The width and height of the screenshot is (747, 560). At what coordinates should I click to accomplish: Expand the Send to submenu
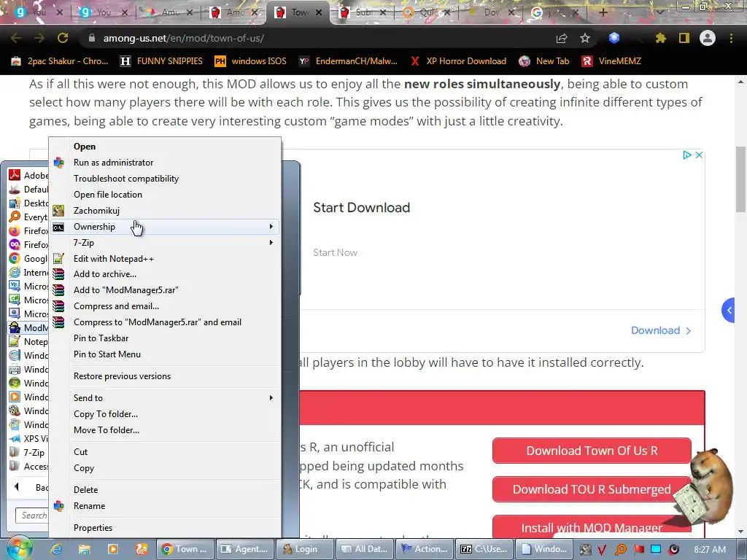coord(165,398)
